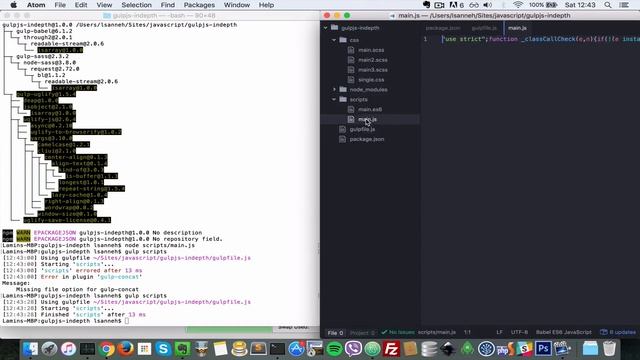Change the UTF-8 encoding selector

[x=519, y=332]
